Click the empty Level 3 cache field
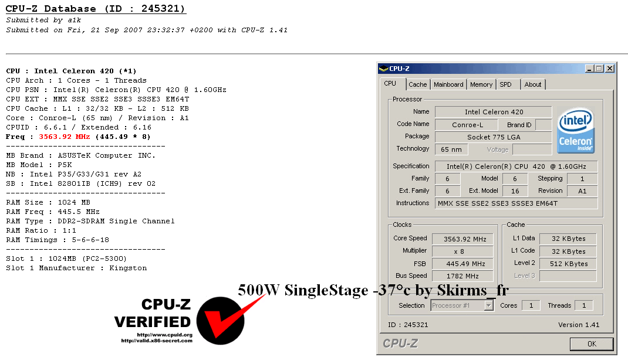Viewport: 628px width, 364px height. [568, 276]
